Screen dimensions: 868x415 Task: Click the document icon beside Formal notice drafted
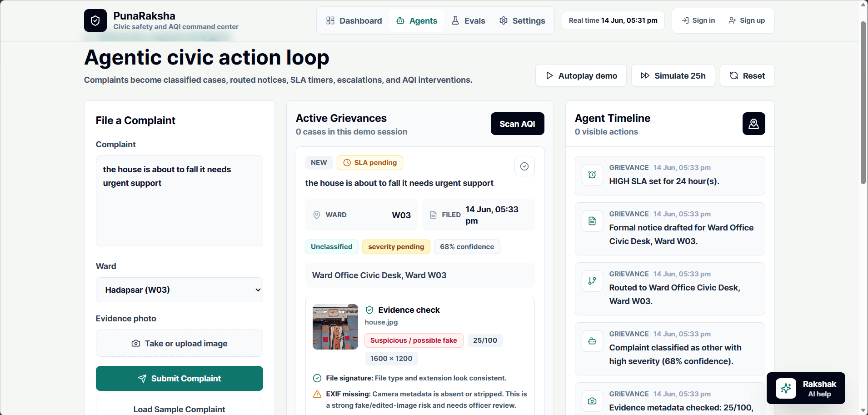click(592, 221)
